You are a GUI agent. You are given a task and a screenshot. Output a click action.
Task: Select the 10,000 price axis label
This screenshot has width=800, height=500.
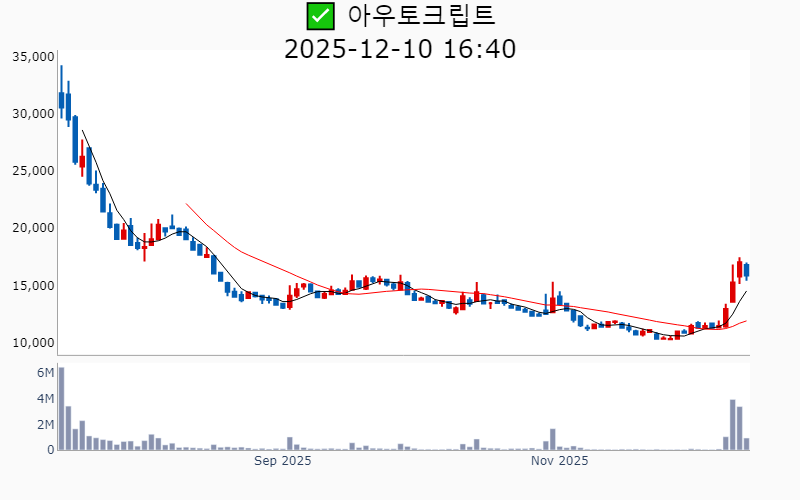pyautogui.click(x=32, y=343)
